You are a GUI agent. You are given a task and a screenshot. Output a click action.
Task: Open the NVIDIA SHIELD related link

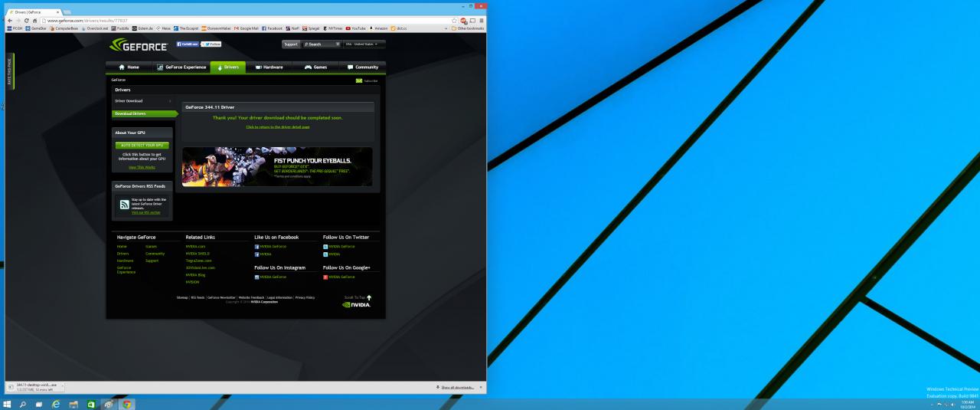point(197,254)
